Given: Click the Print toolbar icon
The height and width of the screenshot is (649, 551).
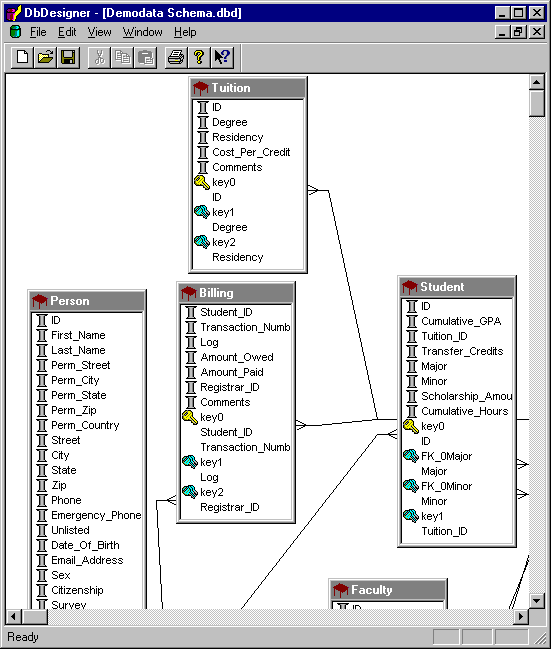Looking at the screenshot, I should point(176,57).
